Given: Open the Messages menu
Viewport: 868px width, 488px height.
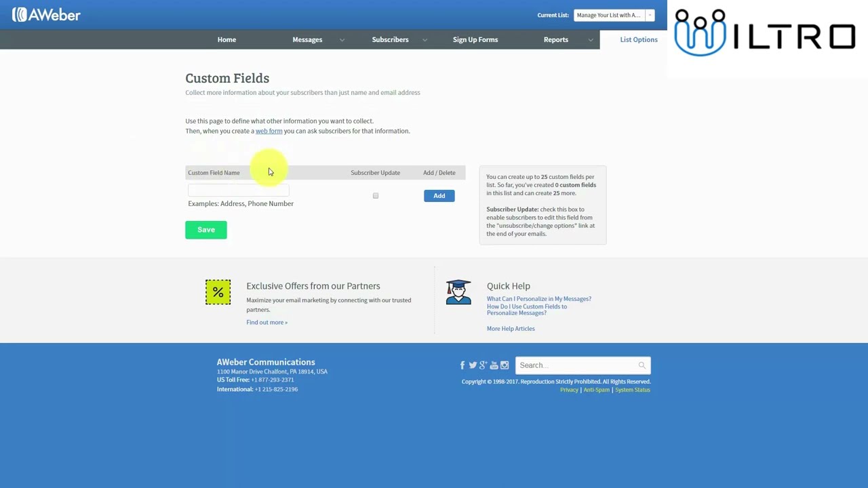Looking at the screenshot, I should (x=307, y=39).
